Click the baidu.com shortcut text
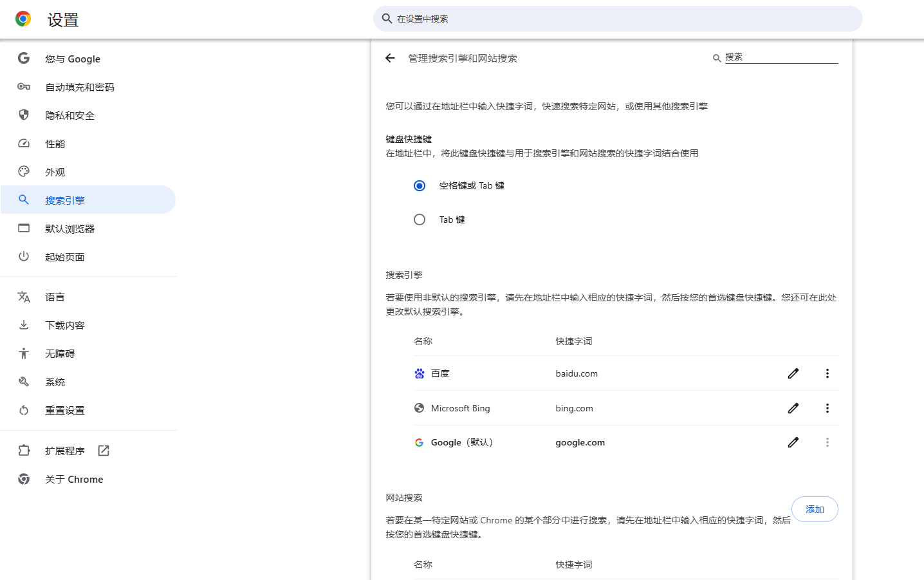This screenshot has width=924, height=580. point(577,373)
